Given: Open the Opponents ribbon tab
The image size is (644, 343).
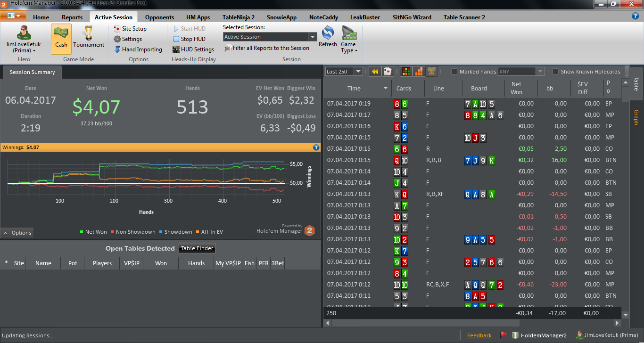Looking at the screenshot, I should 159,17.
